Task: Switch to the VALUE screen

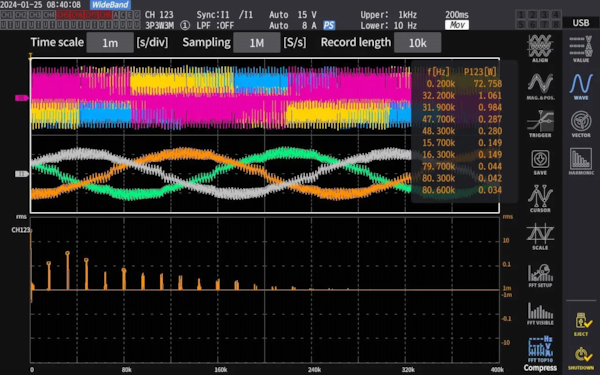Action: click(581, 49)
